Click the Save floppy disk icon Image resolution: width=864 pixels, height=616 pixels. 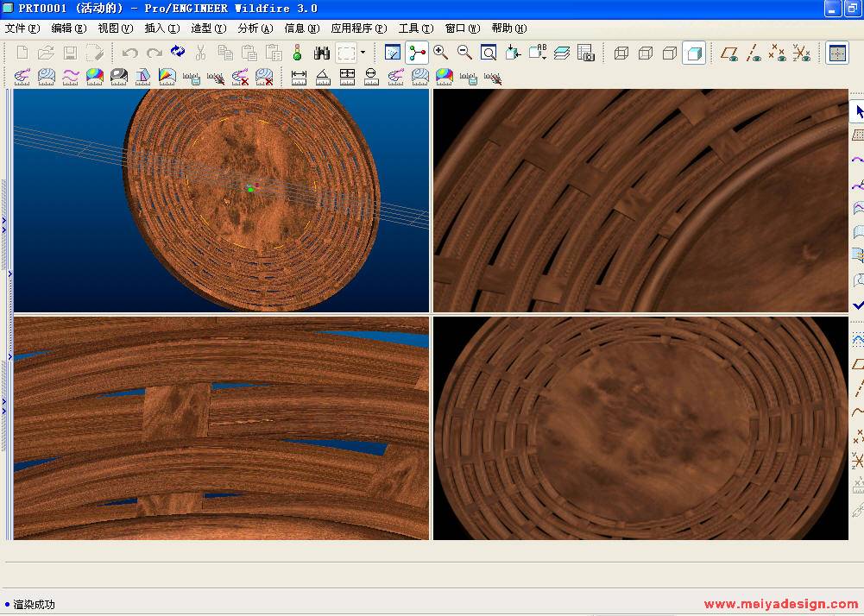(x=70, y=53)
